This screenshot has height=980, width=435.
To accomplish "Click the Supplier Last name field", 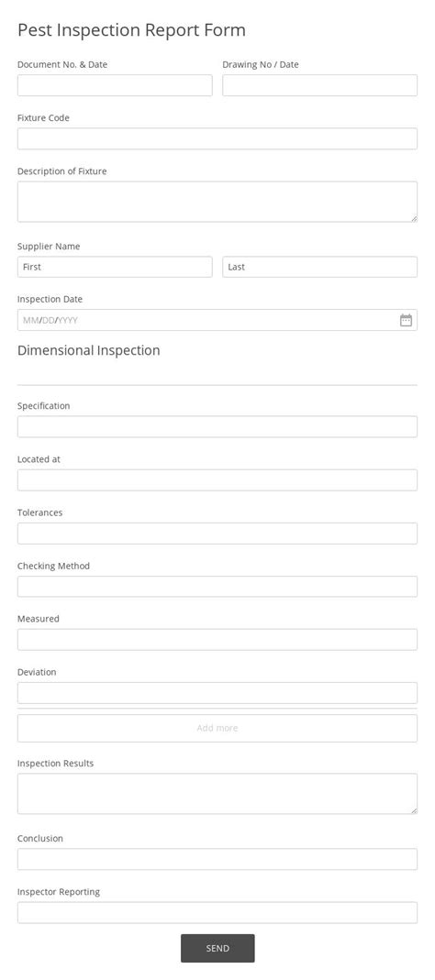I will pos(320,267).
